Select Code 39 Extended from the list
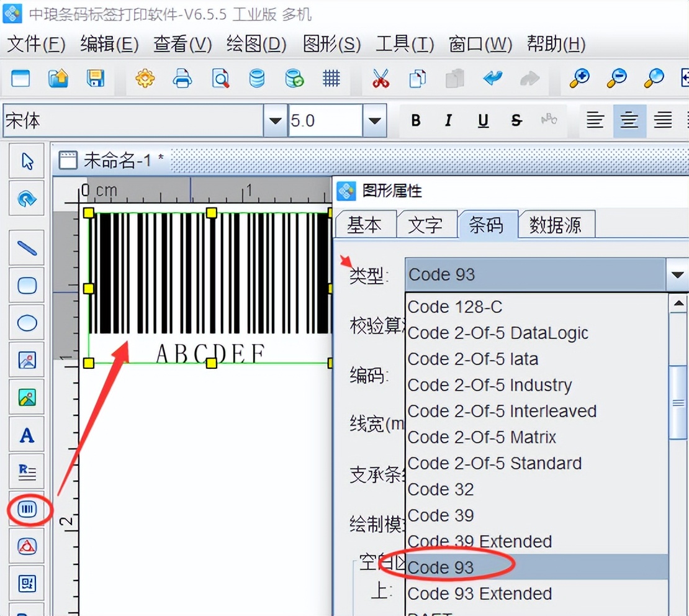 click(479, 541)
